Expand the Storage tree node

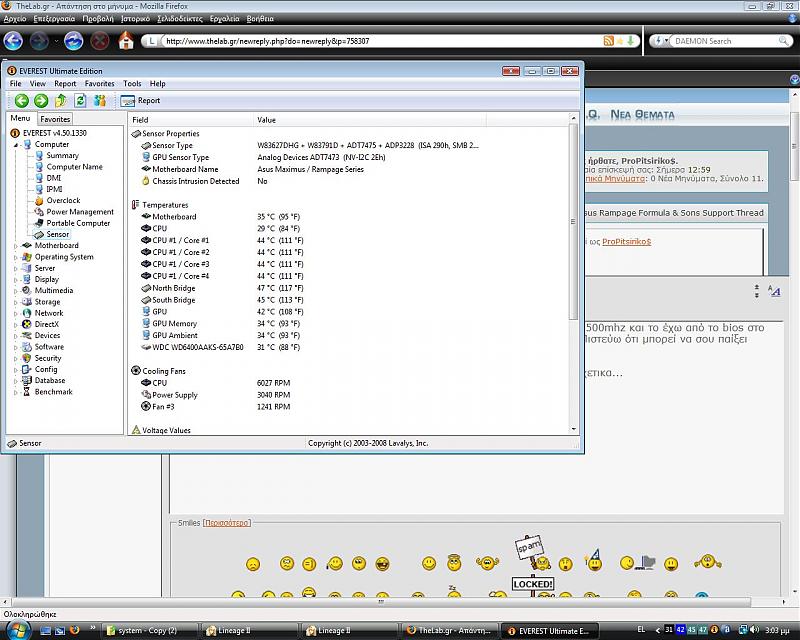tap(15, 302)
